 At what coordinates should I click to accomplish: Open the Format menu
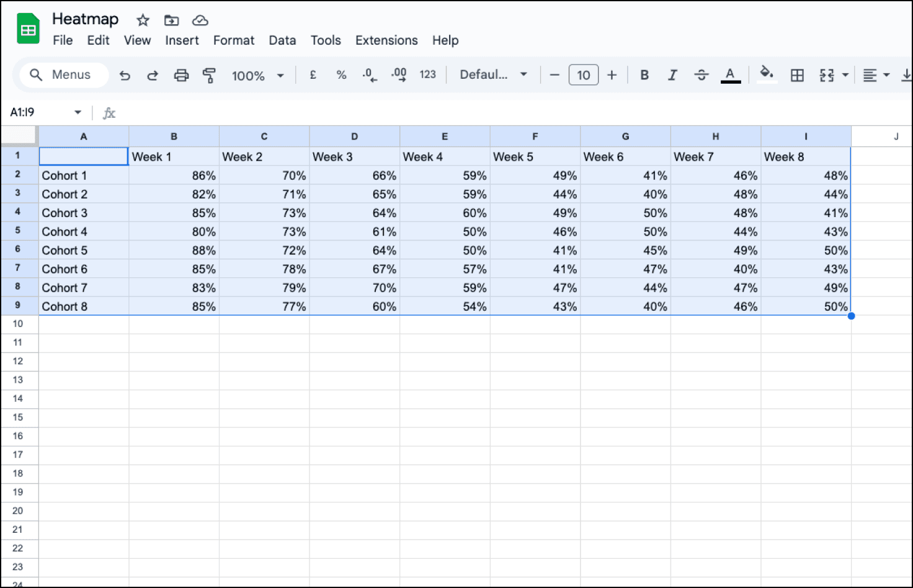(233, 40)
